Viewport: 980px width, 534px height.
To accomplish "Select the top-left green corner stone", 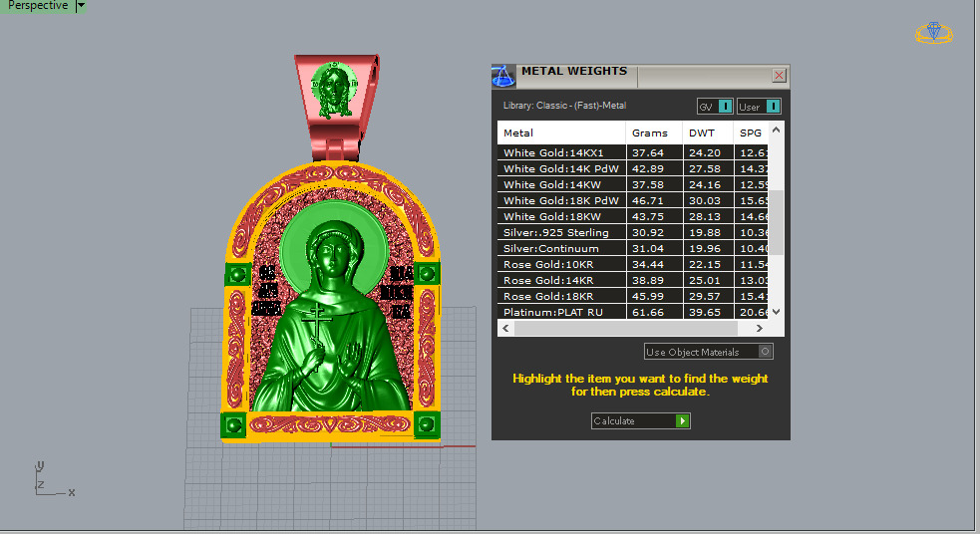I will click(x=237, y=274).
